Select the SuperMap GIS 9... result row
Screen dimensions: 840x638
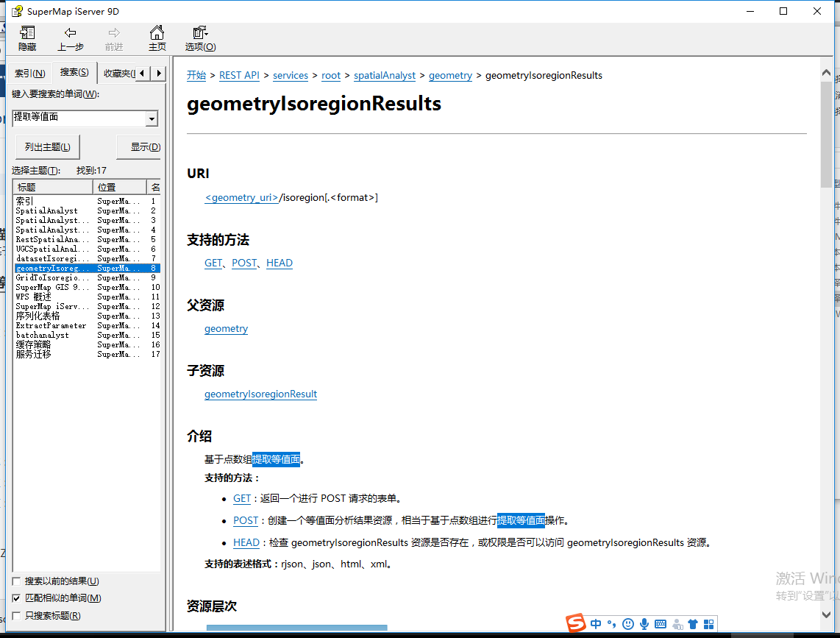click(x=88, y=288)
